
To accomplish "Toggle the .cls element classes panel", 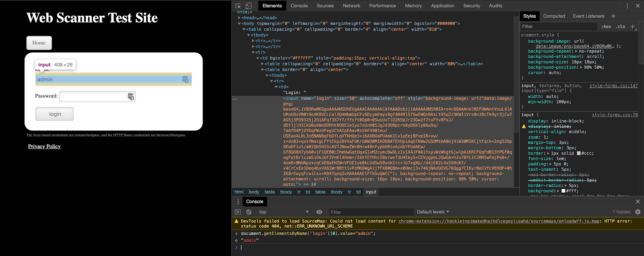I will [x=621, y=27].
